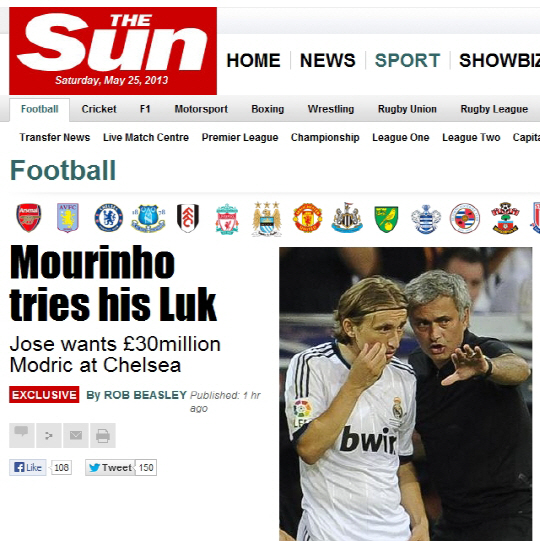Select the Aston Villa crest
Image resolution: width=540 pixels, height=541 pixels.
coord(68,218)
